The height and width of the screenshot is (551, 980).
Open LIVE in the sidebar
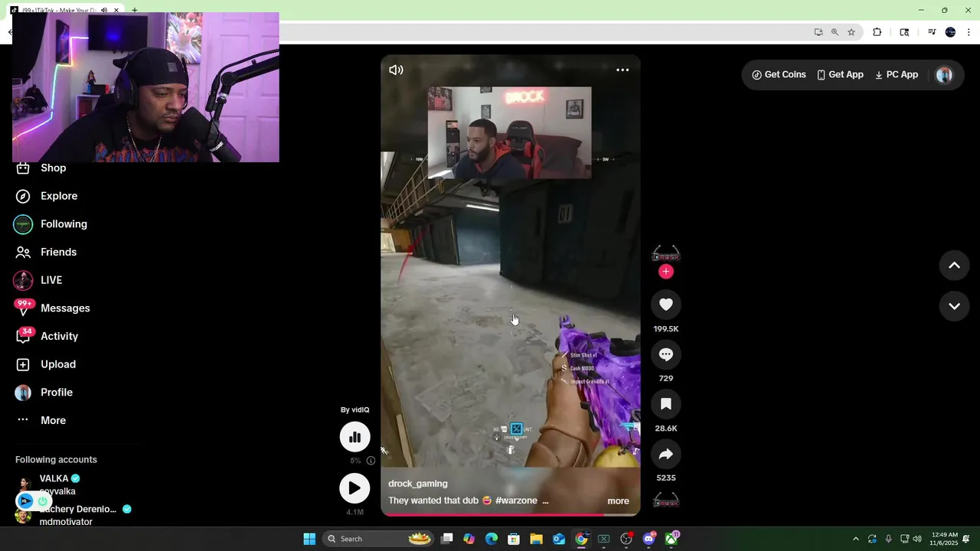pyautogui.click(x=51, y=280)
